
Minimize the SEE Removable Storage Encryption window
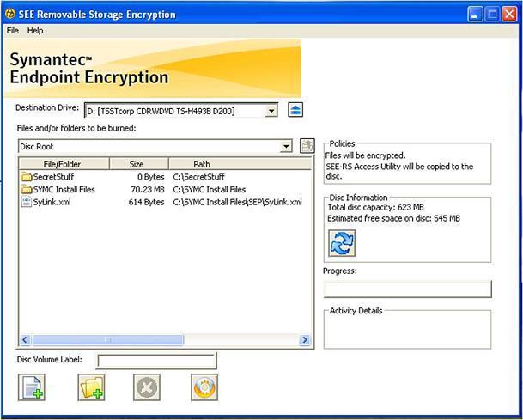[475, 15]
